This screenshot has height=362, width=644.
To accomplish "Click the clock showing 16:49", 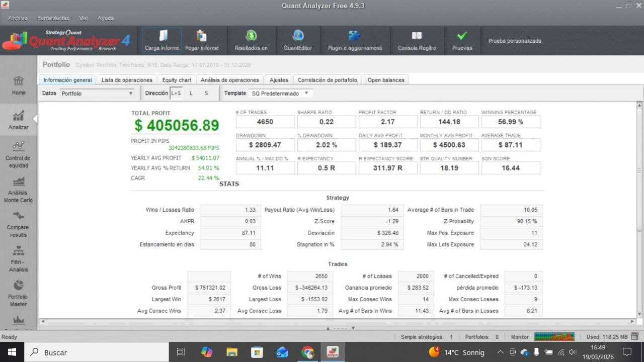I will (x=598, y=347).
